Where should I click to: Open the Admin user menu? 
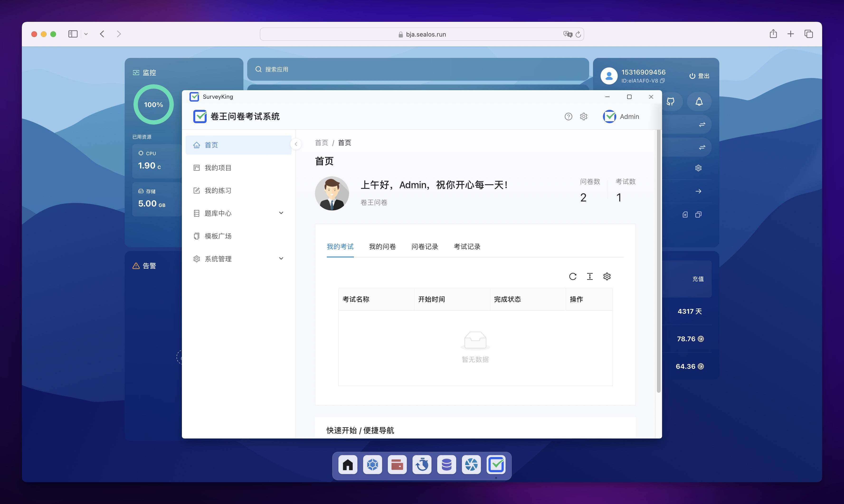[x=621, y=117]
